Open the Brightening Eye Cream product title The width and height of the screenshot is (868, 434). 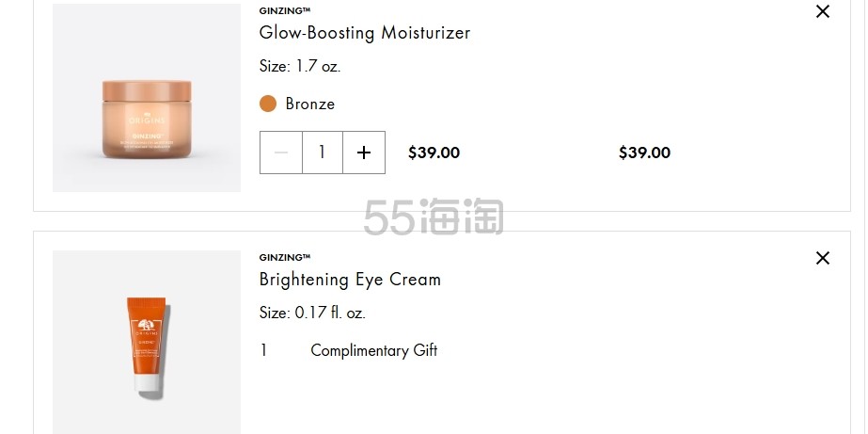[350, 280]
